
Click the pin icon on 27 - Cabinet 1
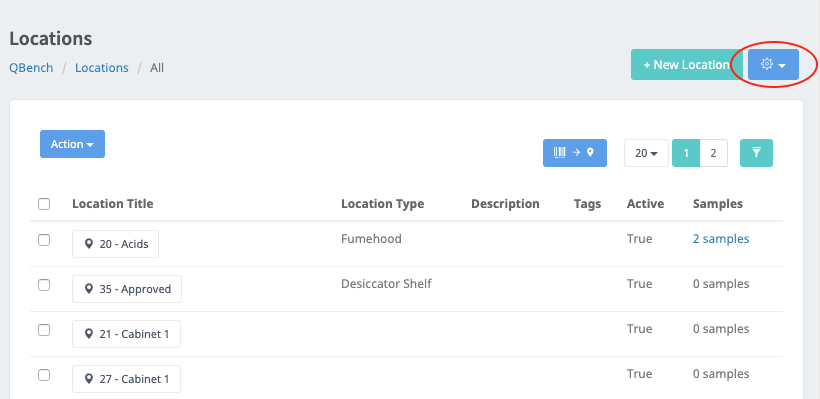tap(89, 379)
